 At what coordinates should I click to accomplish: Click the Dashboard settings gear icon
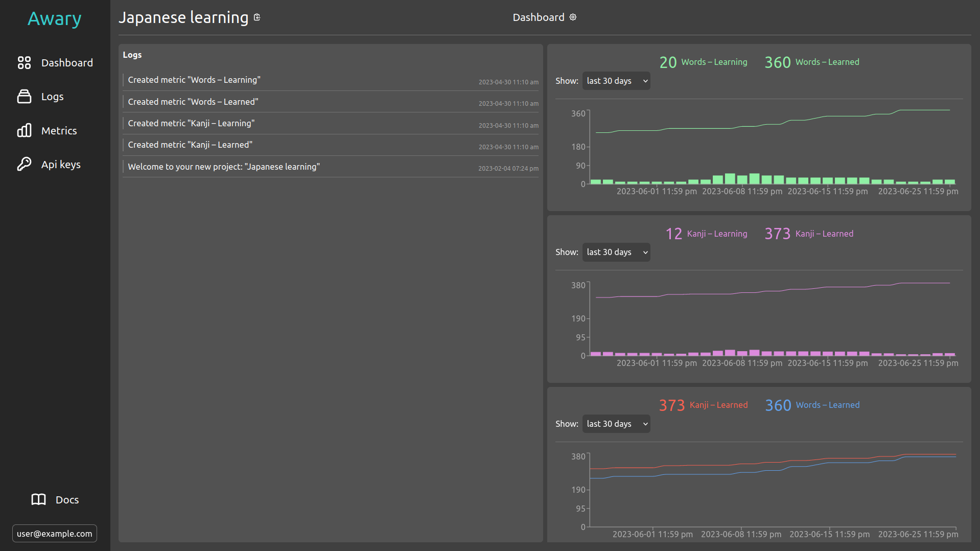(x=573, y=17)
